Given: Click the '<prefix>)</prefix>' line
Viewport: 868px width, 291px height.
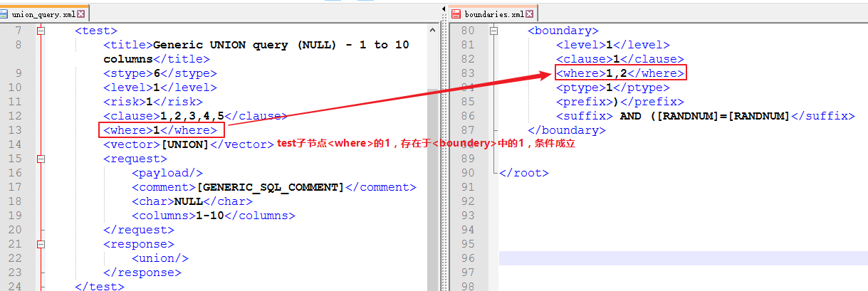Looking at the screenshot, I should point(620,102).
